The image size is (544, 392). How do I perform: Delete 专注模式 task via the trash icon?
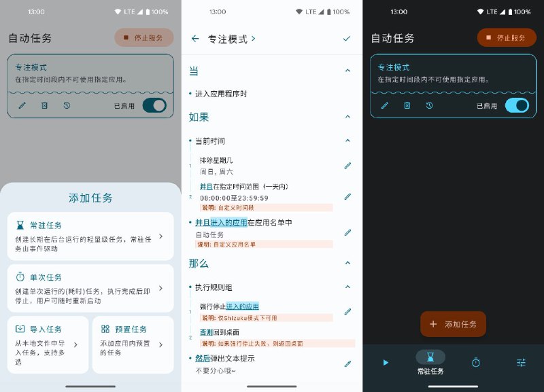43,105
